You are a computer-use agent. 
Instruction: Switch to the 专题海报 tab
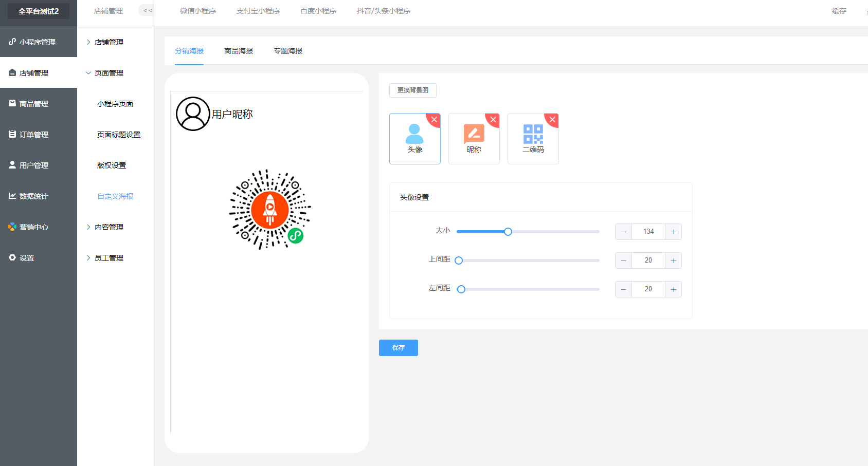[x=288, y=51]
